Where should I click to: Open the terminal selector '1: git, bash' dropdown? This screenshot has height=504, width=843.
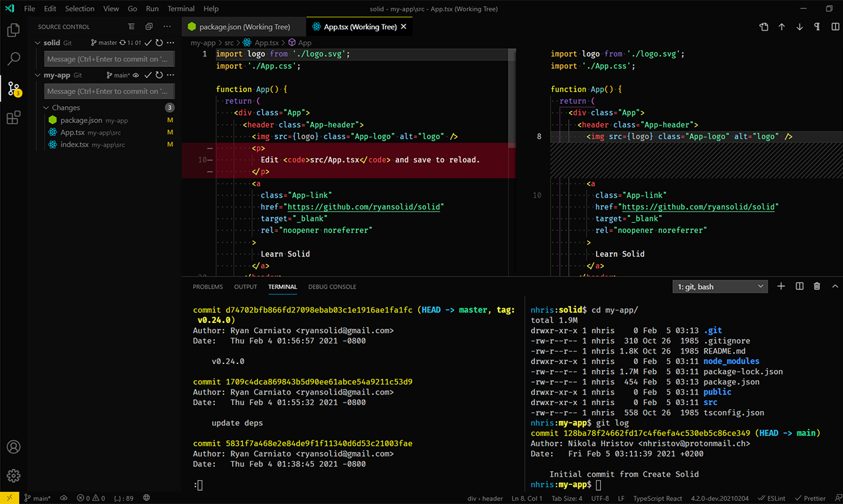[x=720, y=286]
